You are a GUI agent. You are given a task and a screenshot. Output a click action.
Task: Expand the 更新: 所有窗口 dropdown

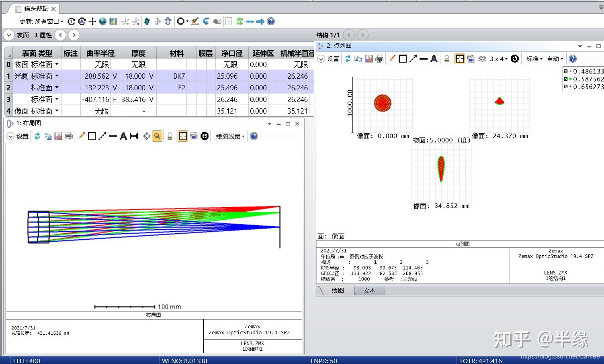(x=42, y=21)
